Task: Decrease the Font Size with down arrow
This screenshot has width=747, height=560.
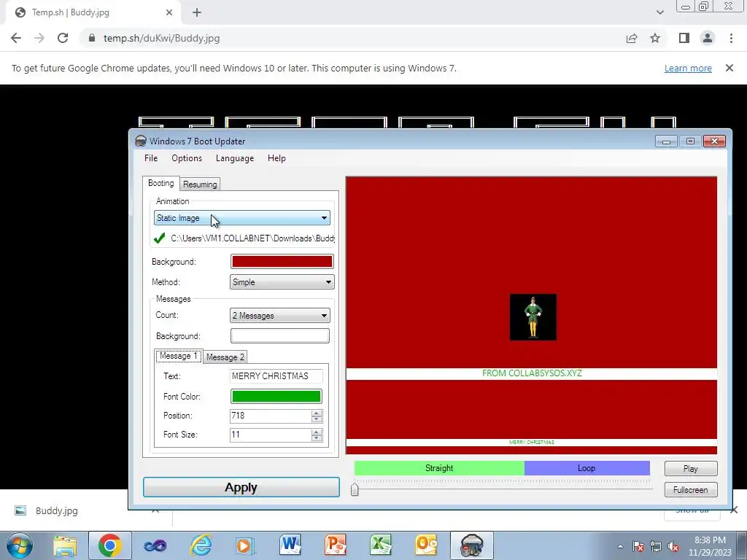Action: pyautogui.click(x=317, y=438)
